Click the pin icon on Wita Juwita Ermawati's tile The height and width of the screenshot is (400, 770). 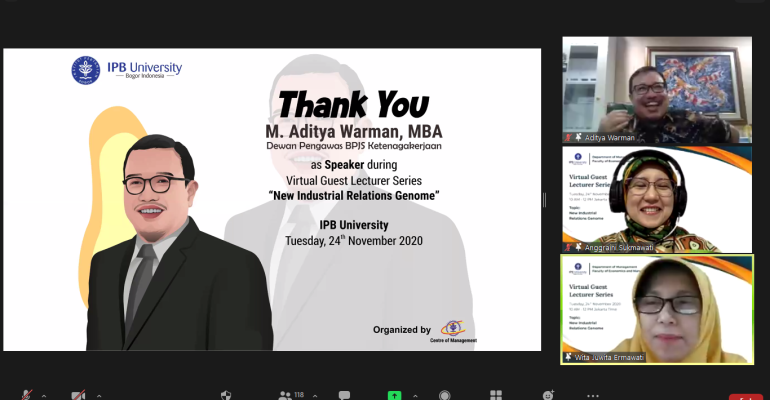tap(569, 357)
